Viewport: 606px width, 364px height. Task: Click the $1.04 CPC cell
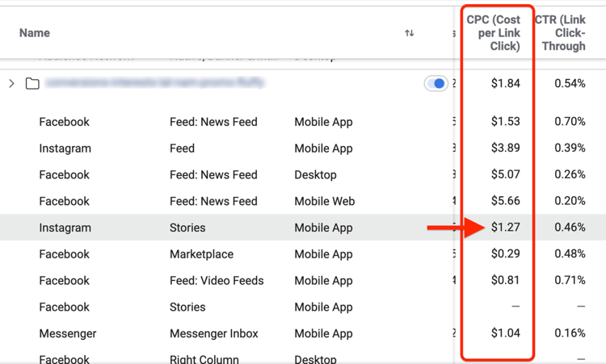click(x=506, y=333)
